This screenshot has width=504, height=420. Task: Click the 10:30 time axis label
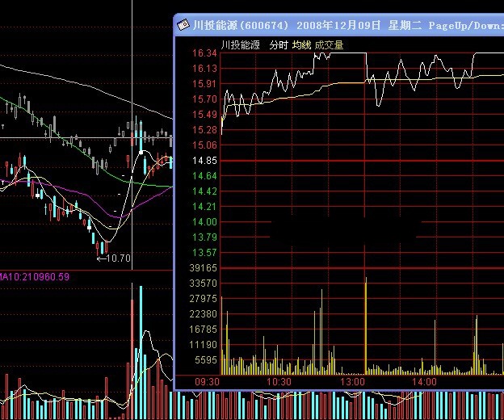tap(279, 382)
